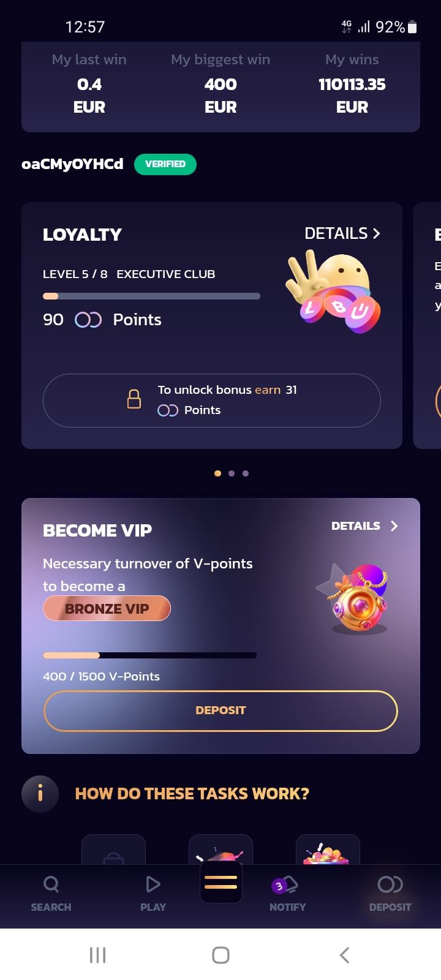Viewport: 441px width, 980px height.
Task: Open Notify with badge 3
Action: click(x=285, y=885)
